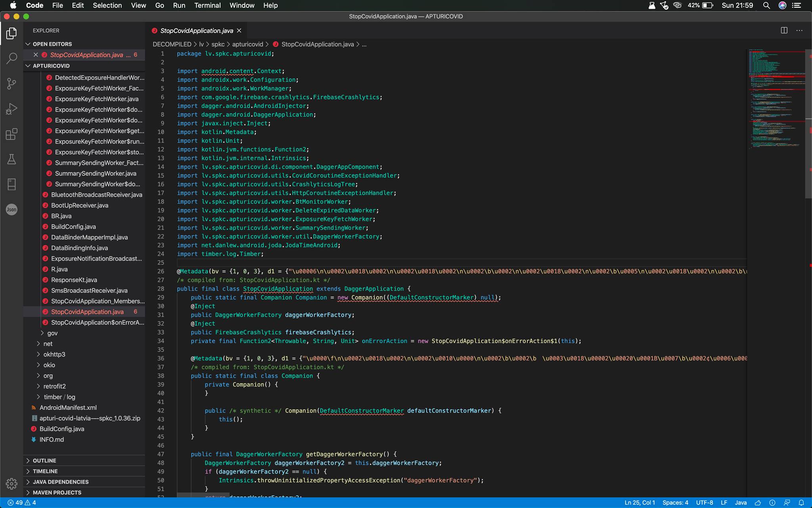Close the StopCovidApplication.java editor tab
Viewport: 812px width, 508px height.
coord(239,31)
